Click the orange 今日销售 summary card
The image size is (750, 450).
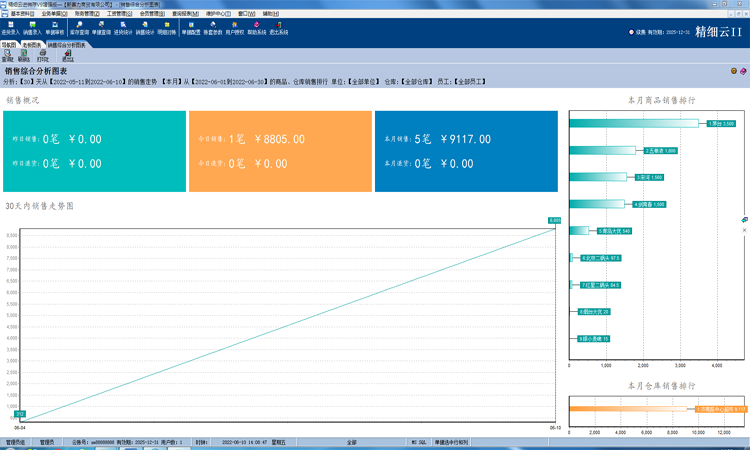coord(279,151)
